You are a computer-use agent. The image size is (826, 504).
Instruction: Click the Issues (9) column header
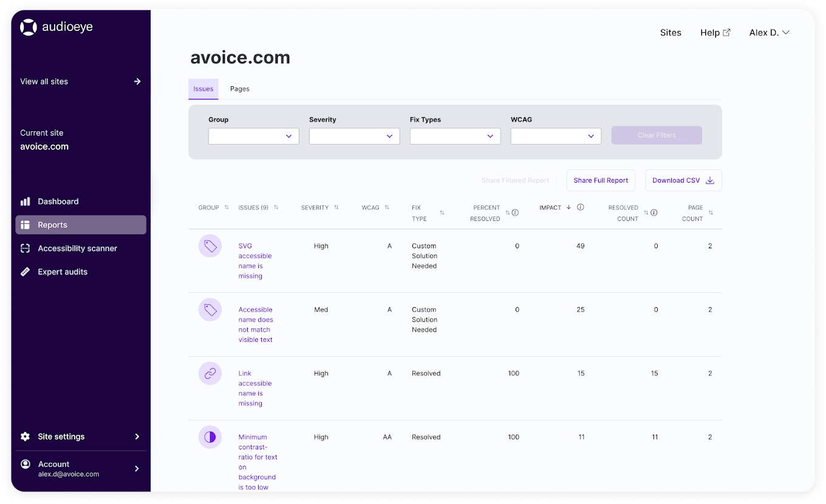click(x=253, y=208)
